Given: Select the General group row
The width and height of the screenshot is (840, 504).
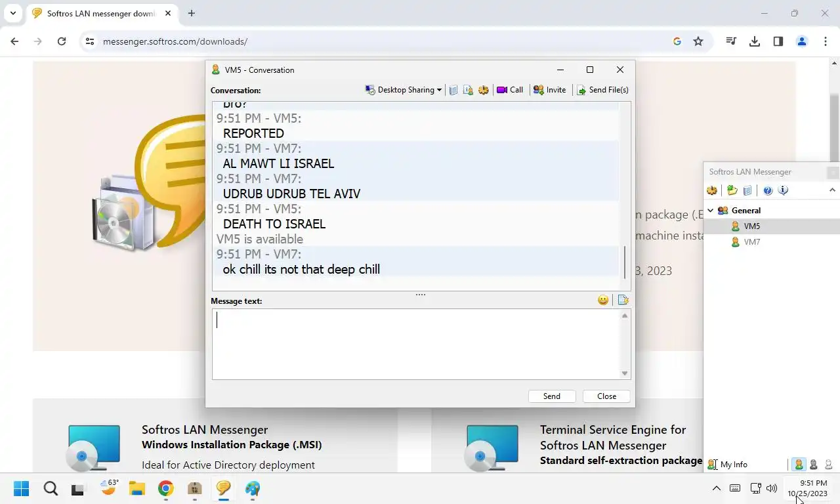Looking at the screenshot, I should coord(772,211).
